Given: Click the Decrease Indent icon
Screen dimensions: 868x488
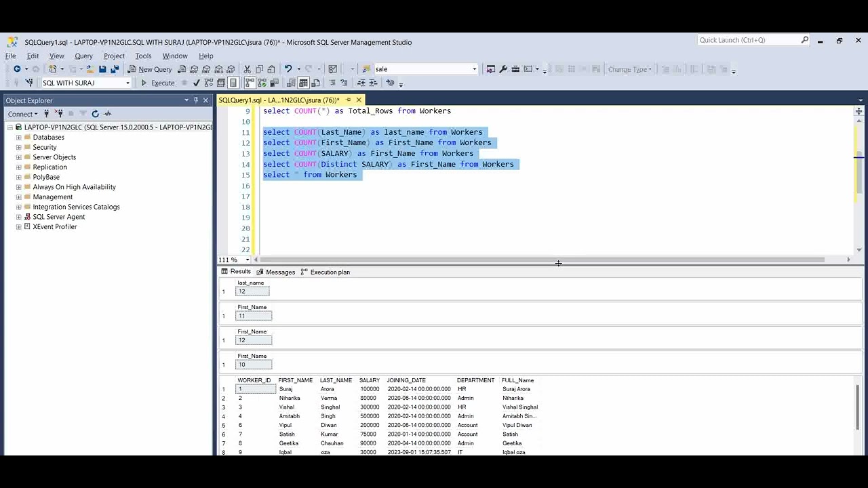Looking at the screenshot, I should (x=361, y=83).
